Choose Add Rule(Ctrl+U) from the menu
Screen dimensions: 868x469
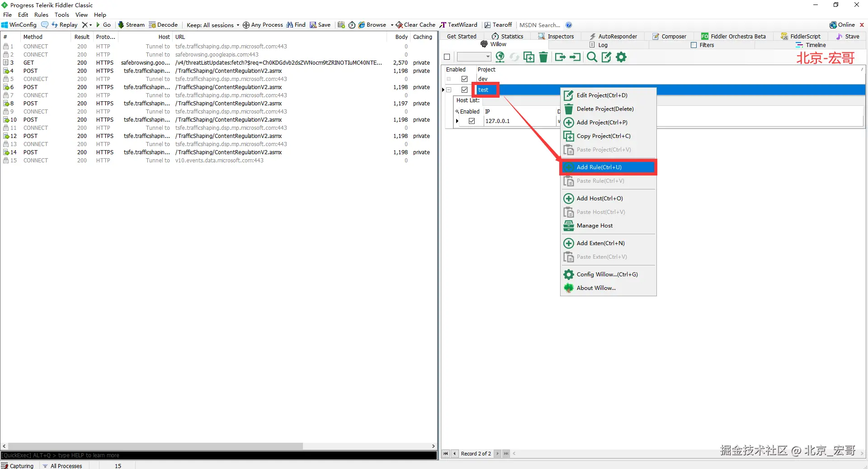click(609, 167)
